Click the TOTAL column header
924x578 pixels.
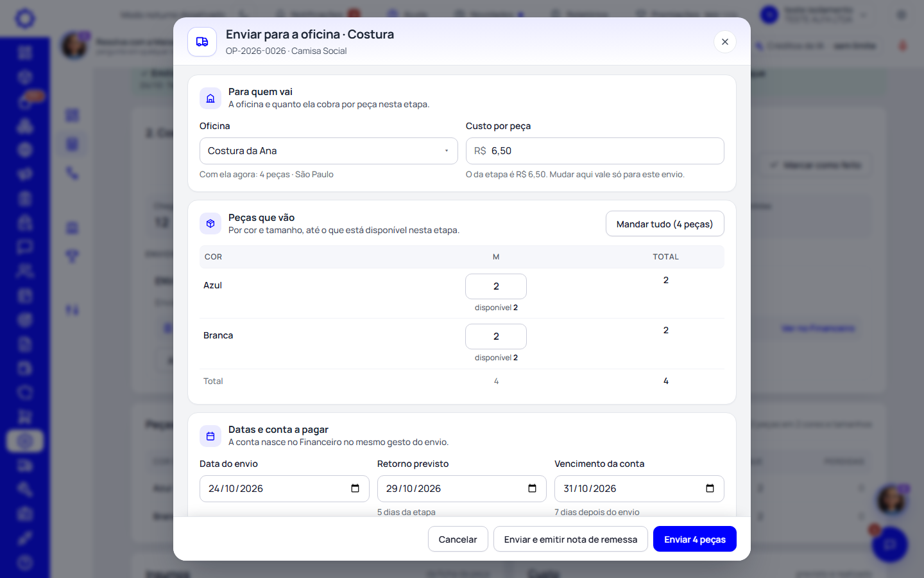click(x=665, y=257)
